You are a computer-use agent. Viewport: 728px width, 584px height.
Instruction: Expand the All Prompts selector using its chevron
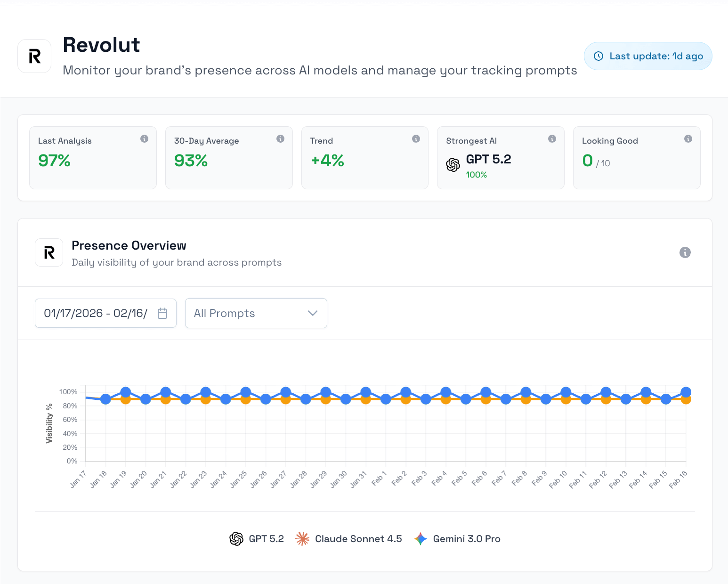[x=312, y=313]
